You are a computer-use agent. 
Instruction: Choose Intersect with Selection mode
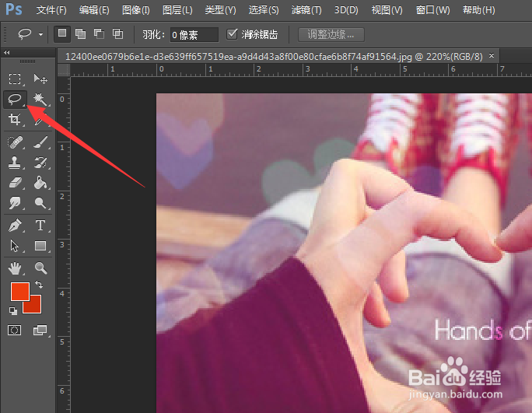coord(117,34)
